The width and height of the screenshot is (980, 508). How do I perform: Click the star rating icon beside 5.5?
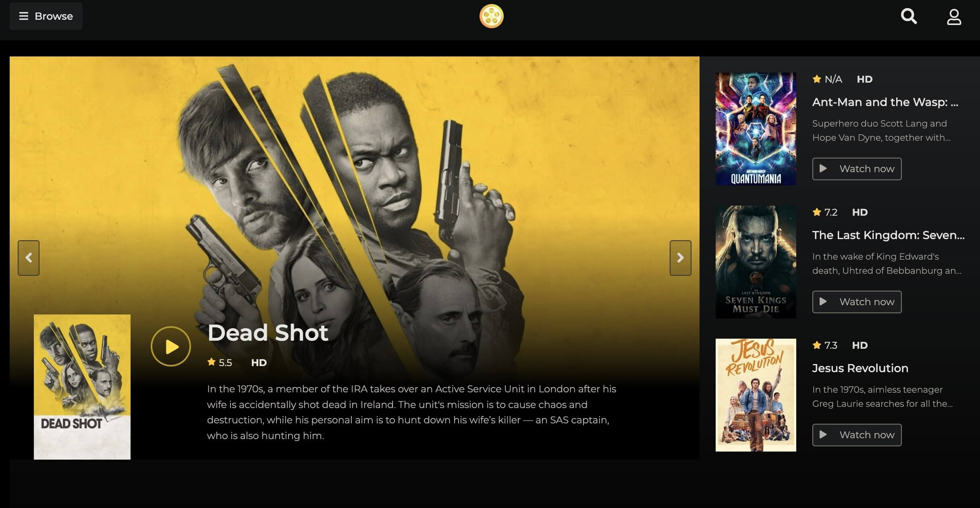[211, 362]
